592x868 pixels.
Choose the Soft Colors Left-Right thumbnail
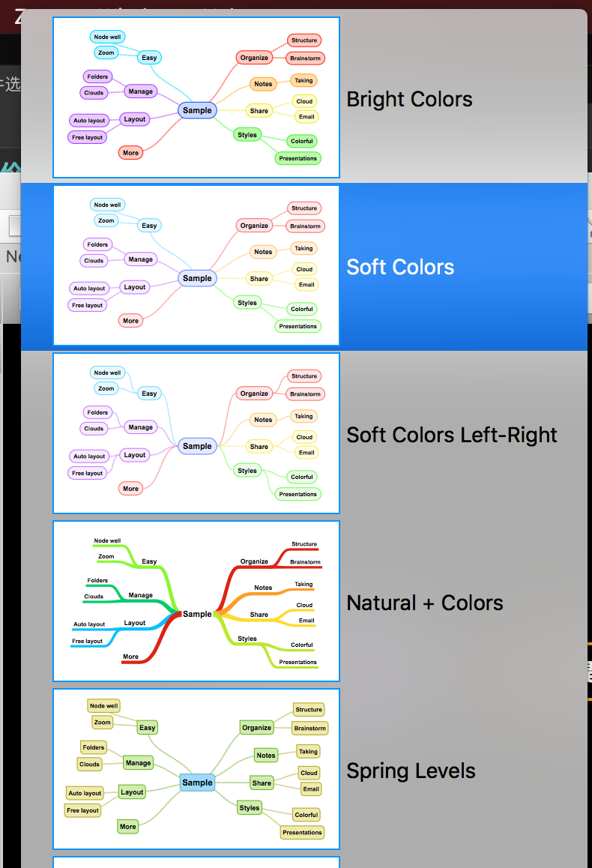pos(196,433)
